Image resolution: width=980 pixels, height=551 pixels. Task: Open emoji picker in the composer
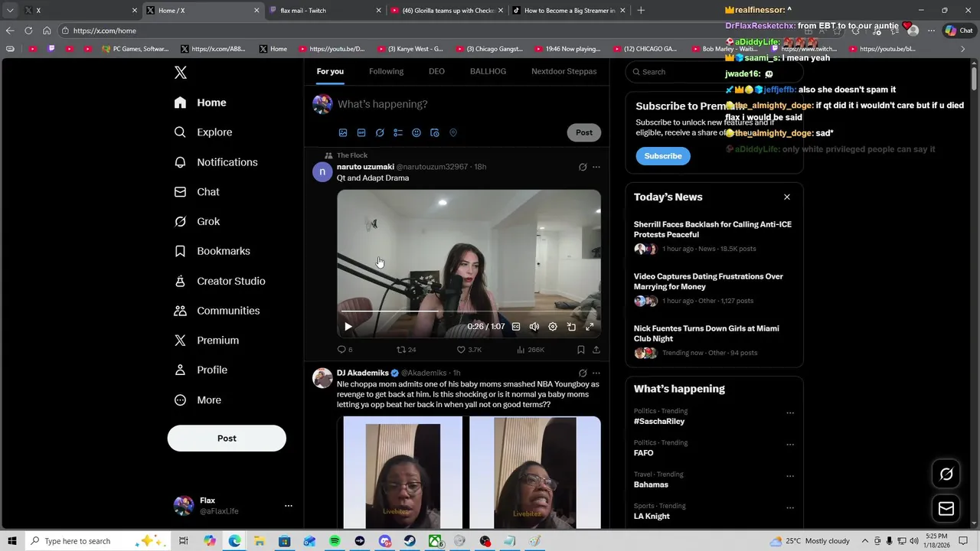click(416, 132)
